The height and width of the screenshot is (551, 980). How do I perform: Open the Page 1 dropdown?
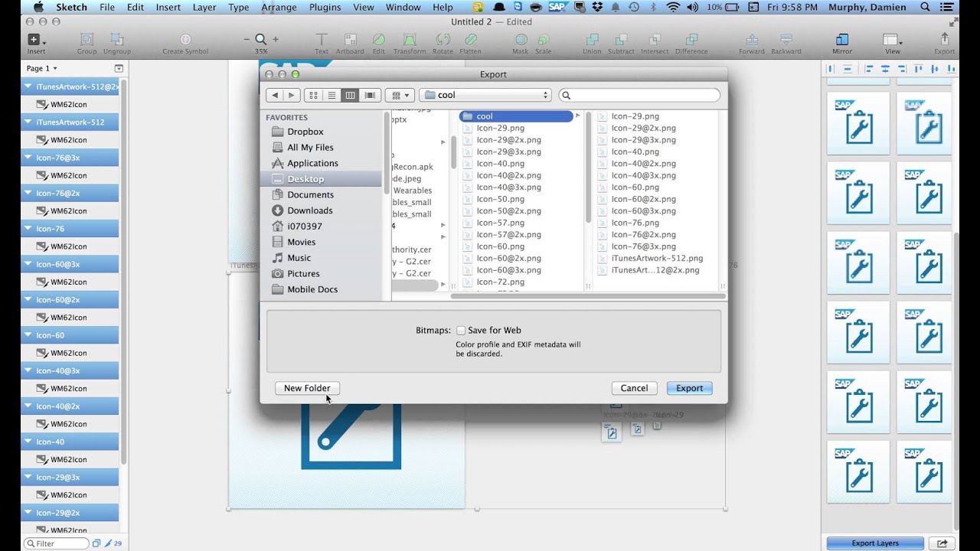pos(42,68)
